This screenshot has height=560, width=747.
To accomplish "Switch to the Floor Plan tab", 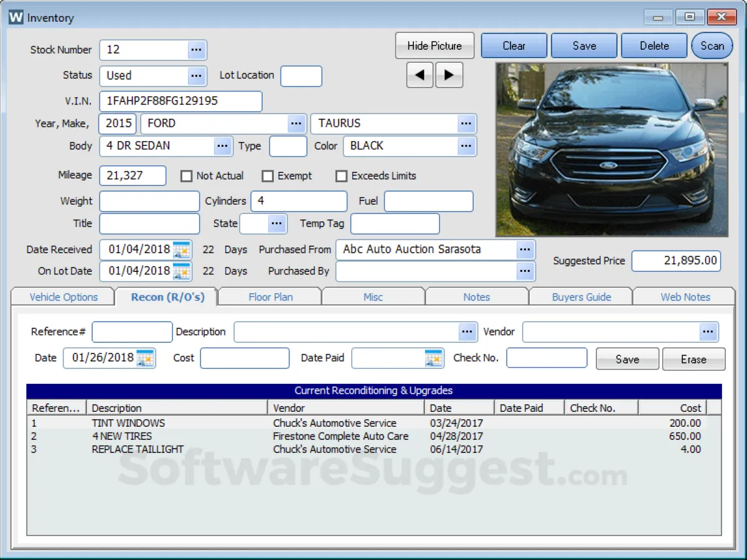I will (x=270, y=297).
